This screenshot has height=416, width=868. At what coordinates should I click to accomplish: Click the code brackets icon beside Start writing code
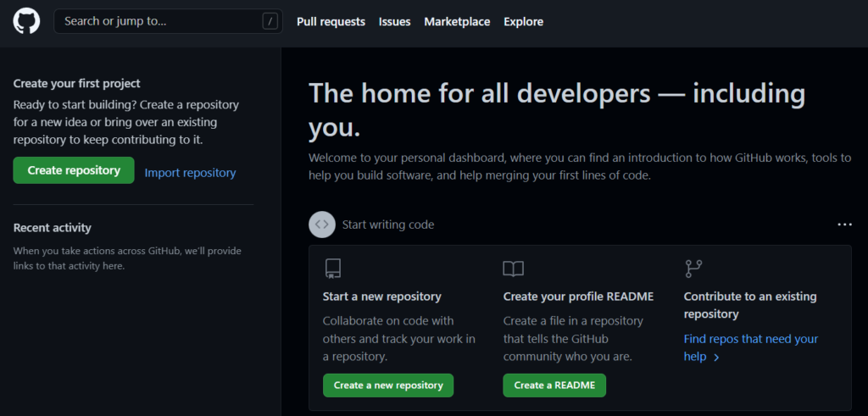(x=322, y=225)
